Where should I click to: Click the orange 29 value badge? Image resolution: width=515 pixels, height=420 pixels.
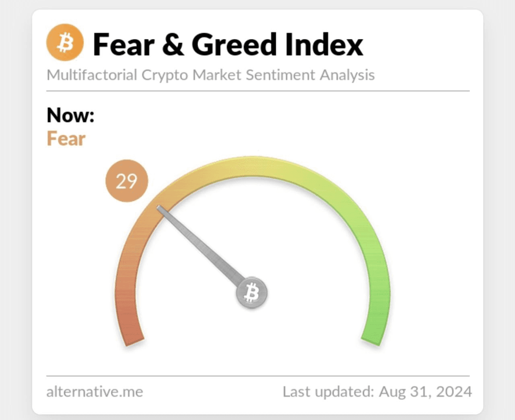(127, 181)
